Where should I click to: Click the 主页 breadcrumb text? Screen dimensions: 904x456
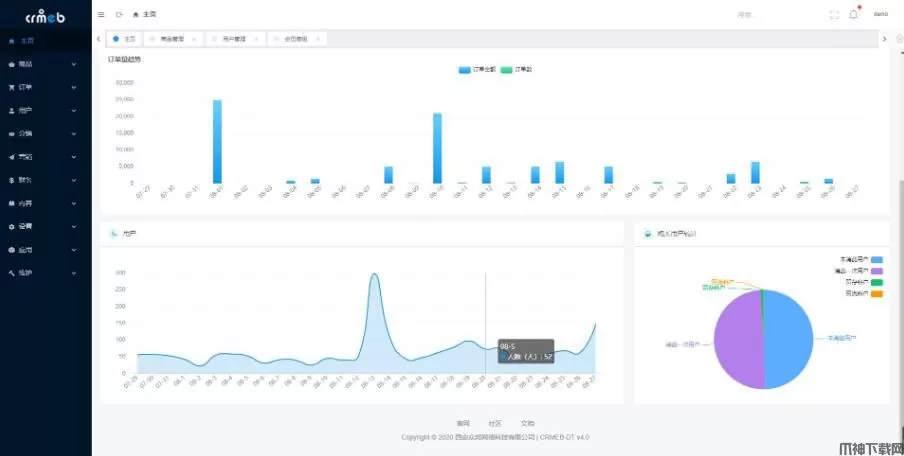[x=149, y=14]
